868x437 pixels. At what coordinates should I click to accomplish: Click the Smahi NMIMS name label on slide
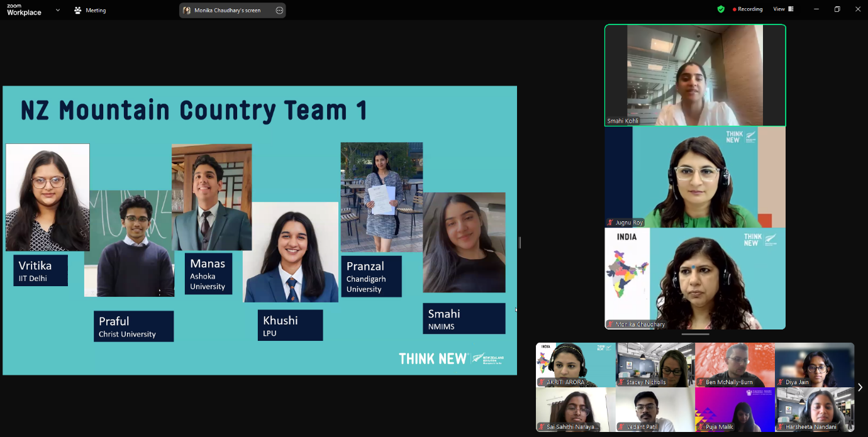(464, 319)
